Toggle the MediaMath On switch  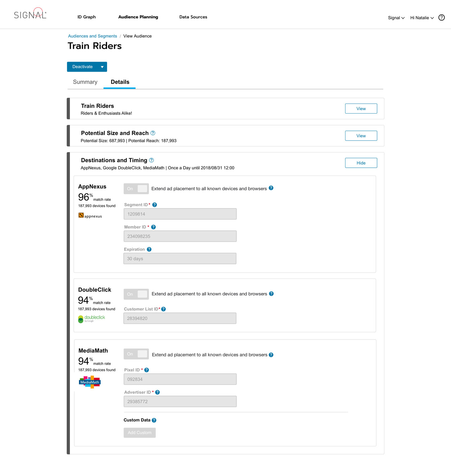click(136, 354)
